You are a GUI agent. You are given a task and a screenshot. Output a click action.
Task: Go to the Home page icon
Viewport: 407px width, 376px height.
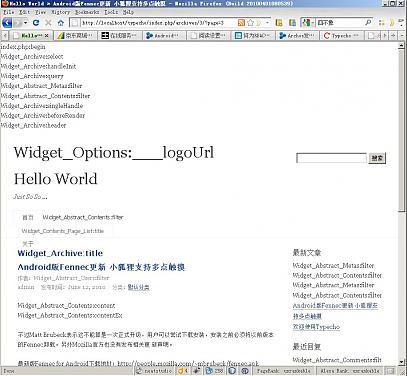pyautogui.click(x=61, y=23)
